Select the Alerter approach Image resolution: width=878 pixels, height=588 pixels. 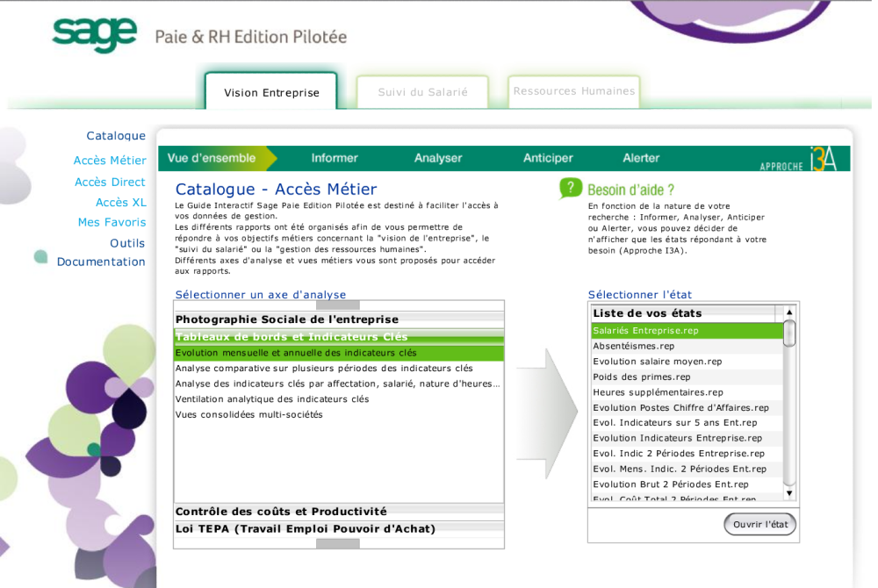[x=641, y=158]
